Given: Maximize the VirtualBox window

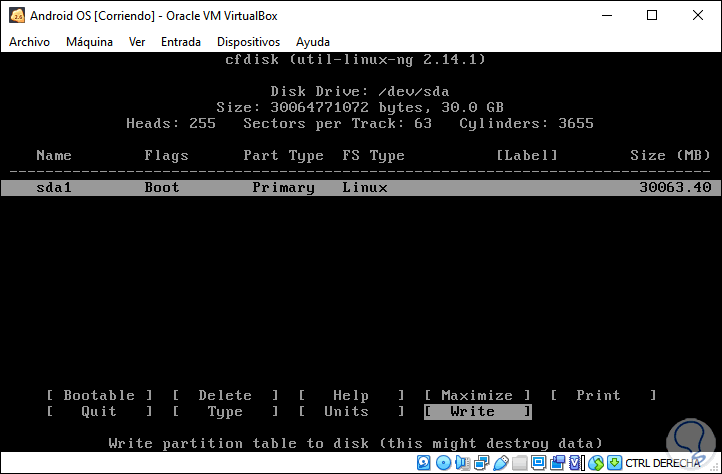Looking at the screenshot, I should point(652,15).
